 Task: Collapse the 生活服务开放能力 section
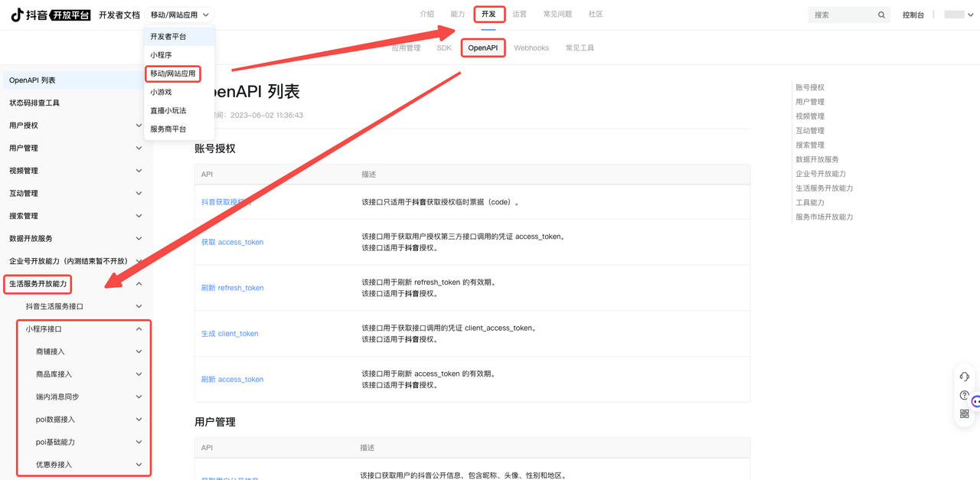139,284
